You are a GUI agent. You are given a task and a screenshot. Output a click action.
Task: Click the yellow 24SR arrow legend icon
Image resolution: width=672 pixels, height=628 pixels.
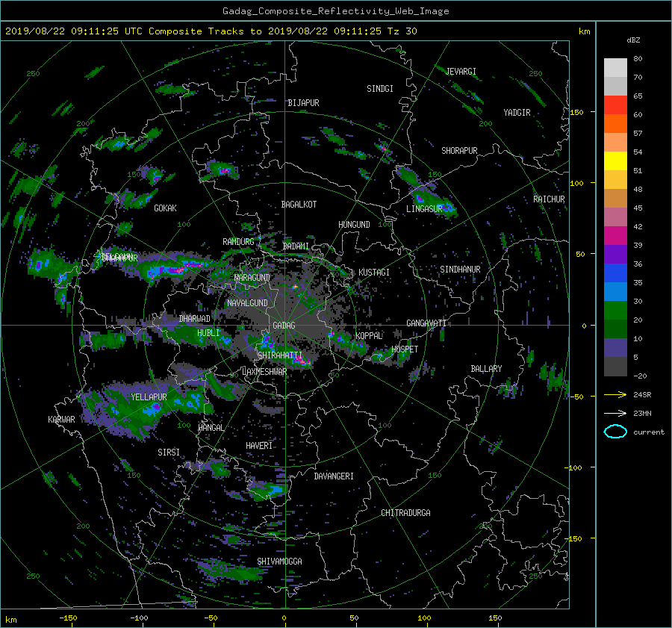pyautogui.click(x=615, y=394)
